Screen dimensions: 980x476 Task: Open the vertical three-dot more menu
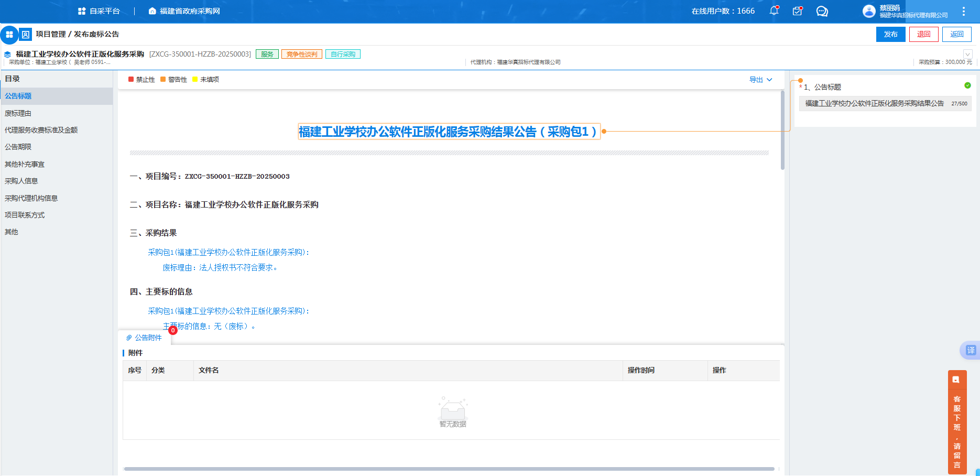pos(963,11)
